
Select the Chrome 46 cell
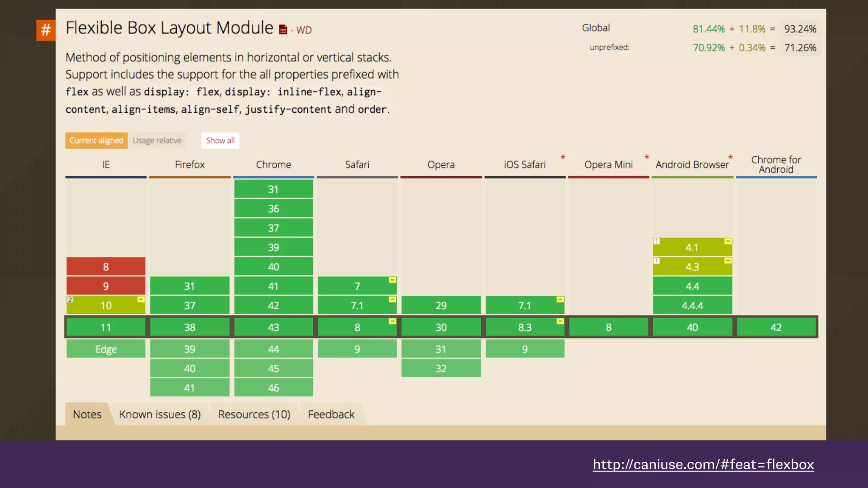tap(274, 388)
